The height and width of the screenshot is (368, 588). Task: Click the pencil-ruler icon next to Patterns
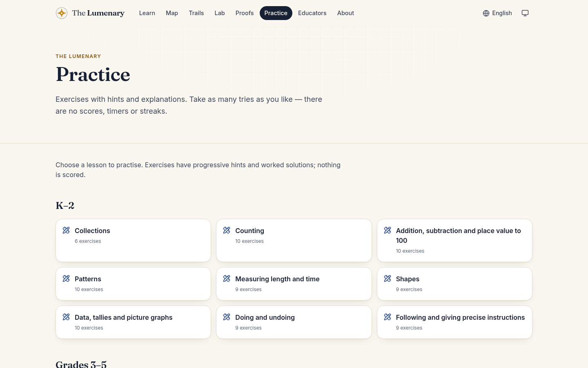click(x=66, y=278)
